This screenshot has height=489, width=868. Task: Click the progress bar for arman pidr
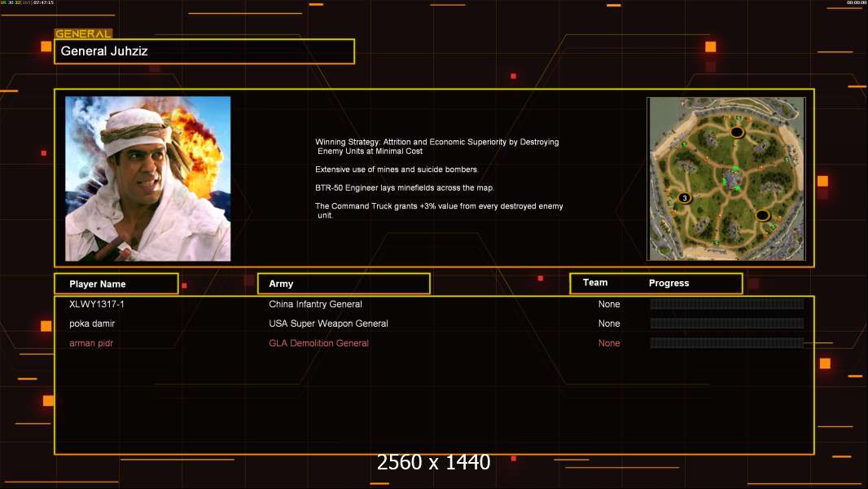tap(727, 343)
